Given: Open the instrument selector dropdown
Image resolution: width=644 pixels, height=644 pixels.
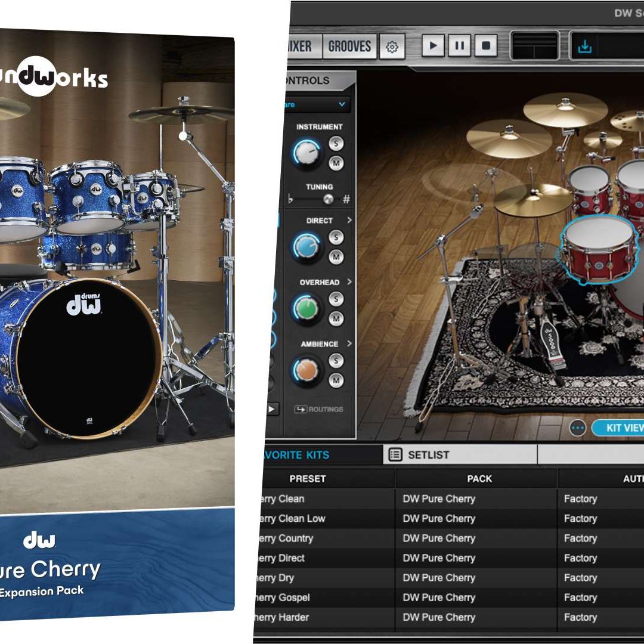Looking at the screenshot, I should 316,104.
